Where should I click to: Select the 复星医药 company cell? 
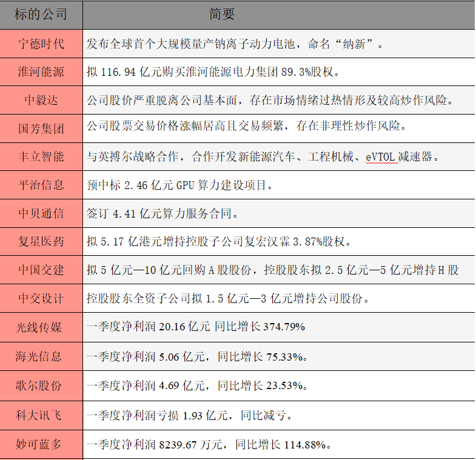[x=41, y=242]
